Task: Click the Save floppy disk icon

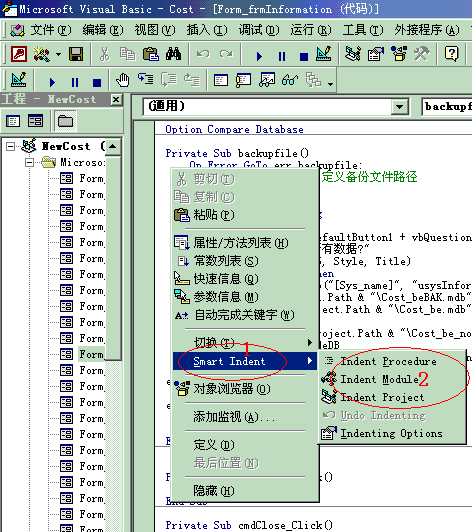Action: click(x=76, y=54)
